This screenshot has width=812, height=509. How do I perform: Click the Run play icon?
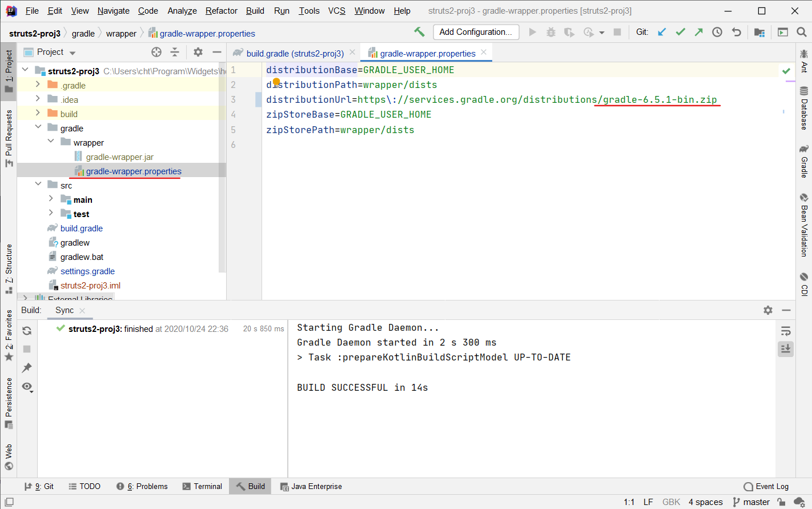(x=532, y=32)
